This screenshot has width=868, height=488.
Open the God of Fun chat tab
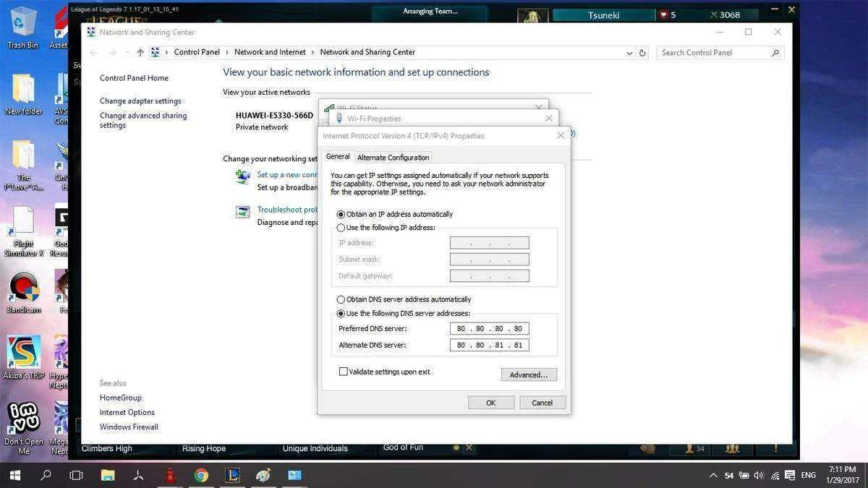pyautogui.click(x=403, y=448)
